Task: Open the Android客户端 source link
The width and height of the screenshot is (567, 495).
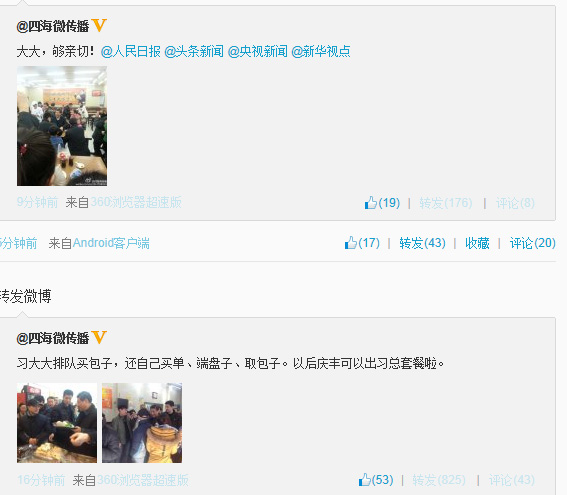Action: point(111,243)
